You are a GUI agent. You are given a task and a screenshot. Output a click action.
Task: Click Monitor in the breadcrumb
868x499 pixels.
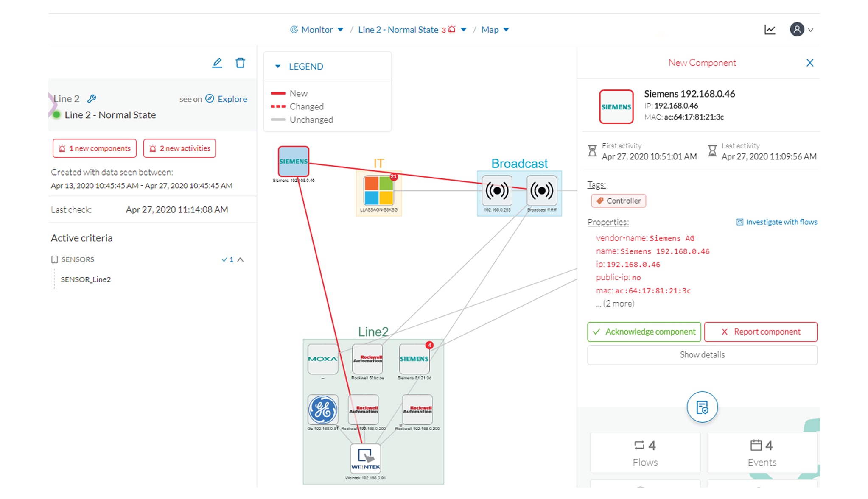tap(317, 30)
